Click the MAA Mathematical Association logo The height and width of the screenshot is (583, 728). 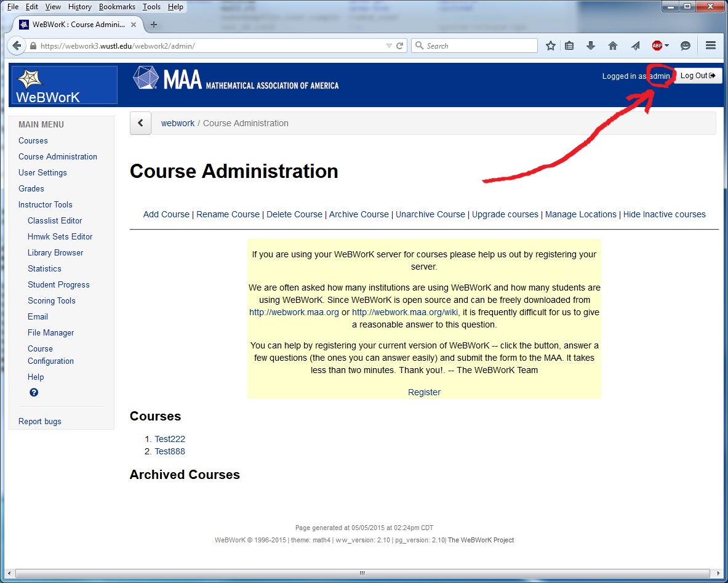pos(236,79)
